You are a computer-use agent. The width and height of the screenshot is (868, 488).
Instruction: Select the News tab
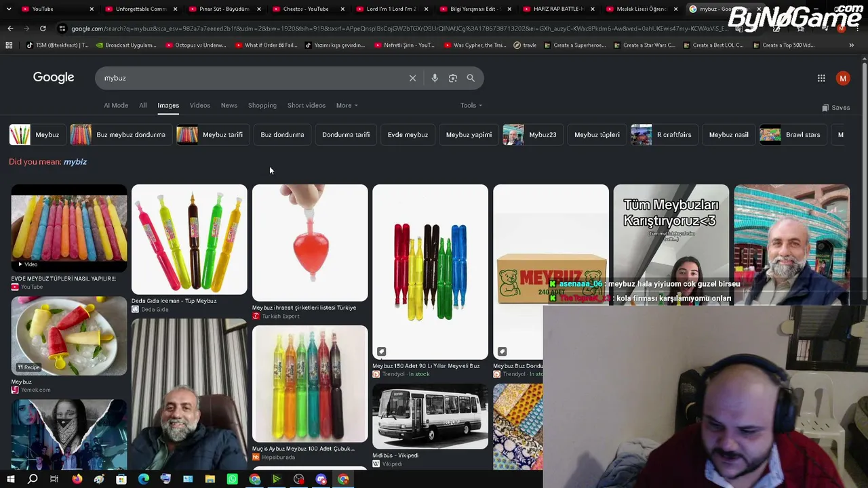[229, 105]
